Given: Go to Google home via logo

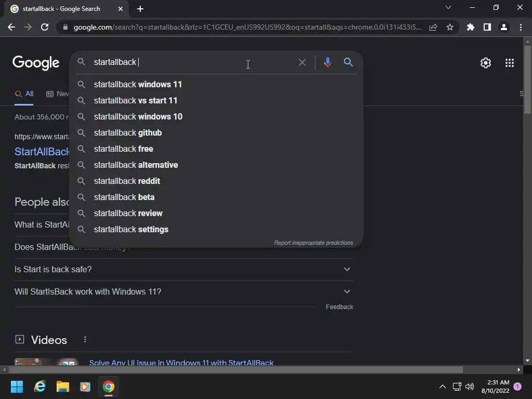Looking at the screenshot, I should [36, 63].
